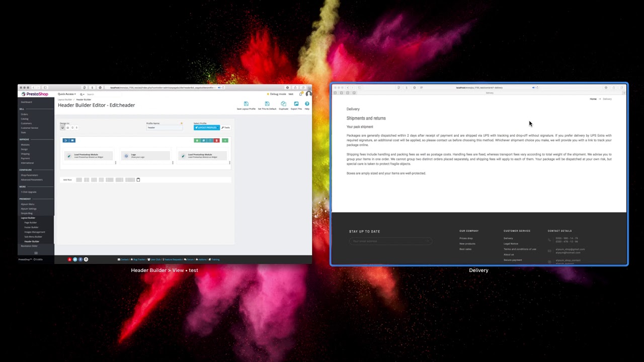The width and height of the screenshot is (644, 362).
Task: Click the Logo widget block
Action: click(144, 156)
